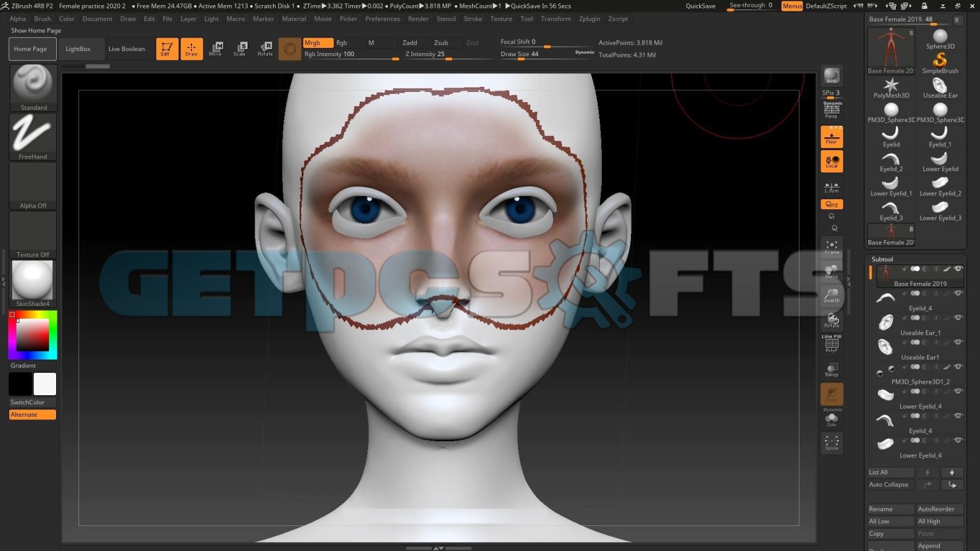Open the Brush palette menu
Screen dimensions: 980x551
coord(42,19)
